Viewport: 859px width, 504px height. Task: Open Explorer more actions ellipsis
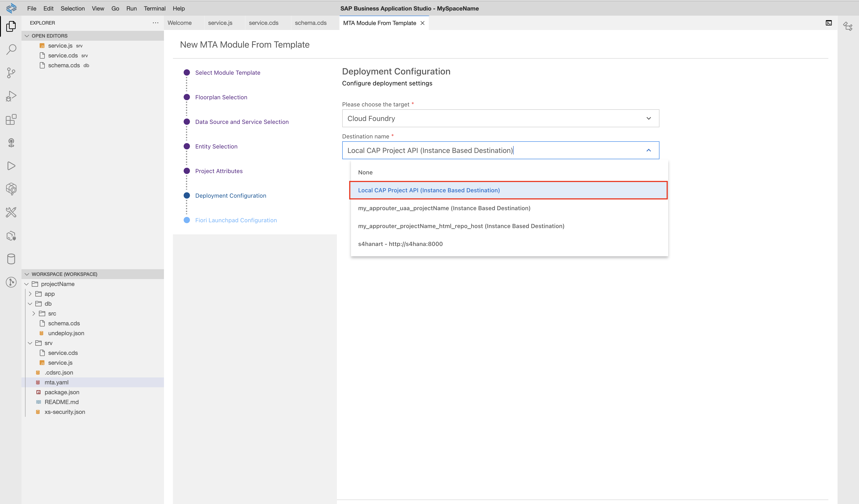[155, 23]
